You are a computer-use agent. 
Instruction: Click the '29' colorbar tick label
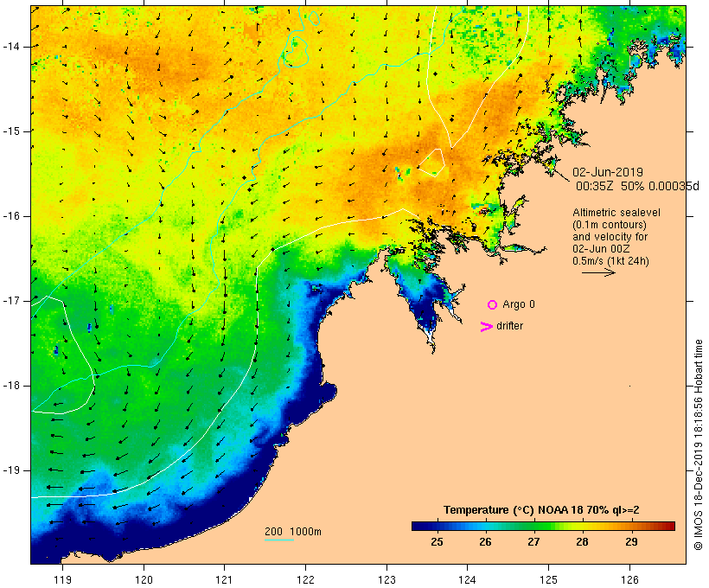point(631,542)
